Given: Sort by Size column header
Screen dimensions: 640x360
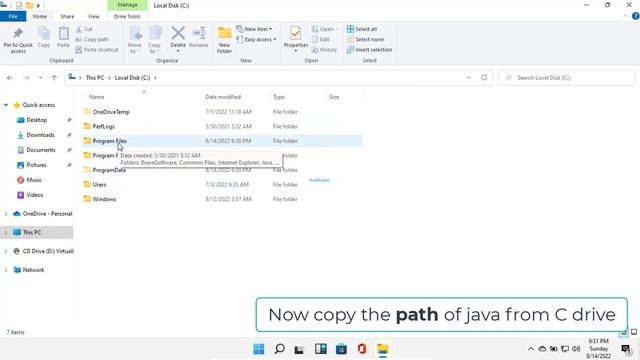Looking at the screenshot, I should click(334, 97).
